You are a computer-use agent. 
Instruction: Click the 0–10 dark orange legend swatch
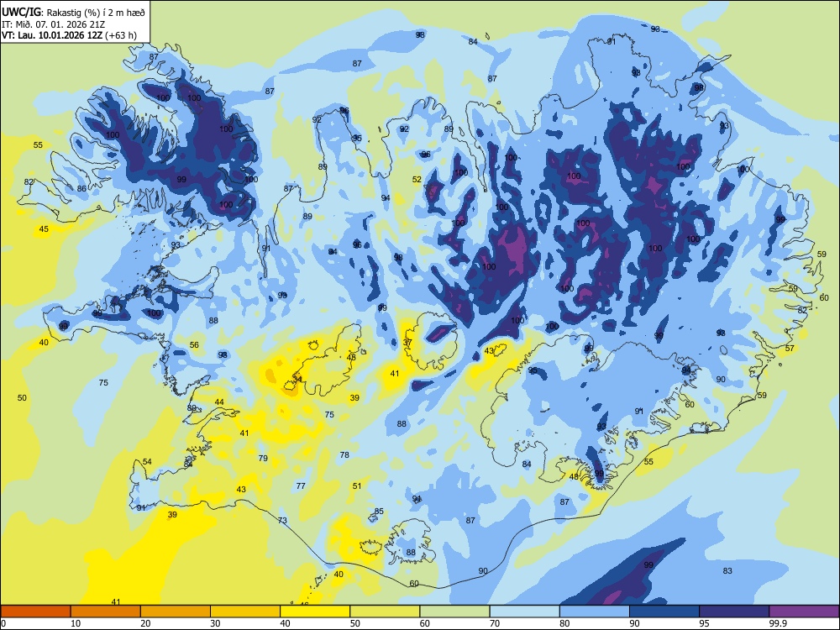click(35, 612)
